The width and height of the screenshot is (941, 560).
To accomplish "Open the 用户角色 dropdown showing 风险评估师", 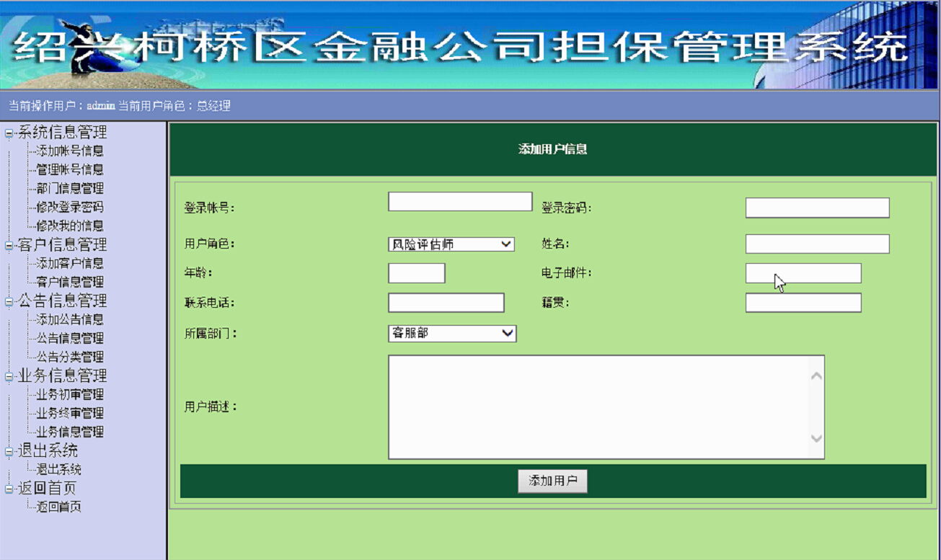I will pos(451,244).
